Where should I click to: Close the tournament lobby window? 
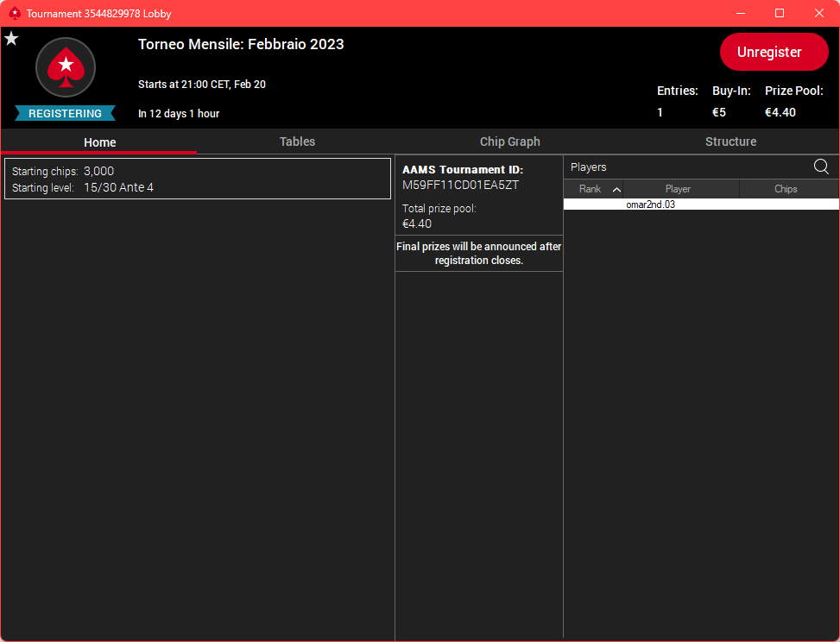819,14
